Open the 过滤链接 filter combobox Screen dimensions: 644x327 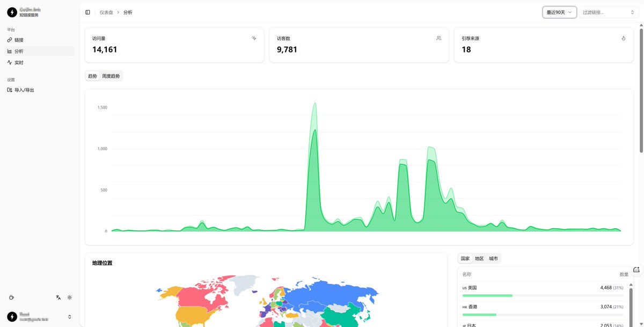(609, 12)
